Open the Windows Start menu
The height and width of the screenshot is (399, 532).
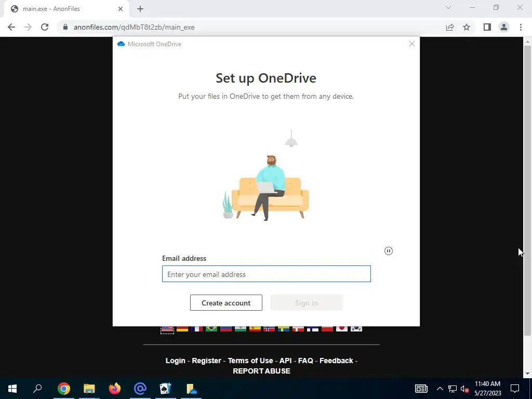(12, 388)
